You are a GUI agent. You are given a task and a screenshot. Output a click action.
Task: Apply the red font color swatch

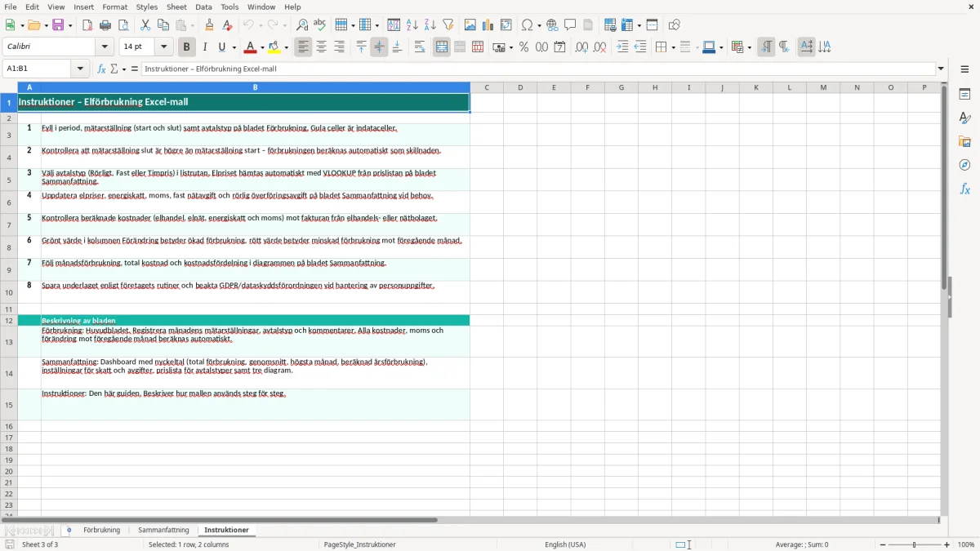251,47
